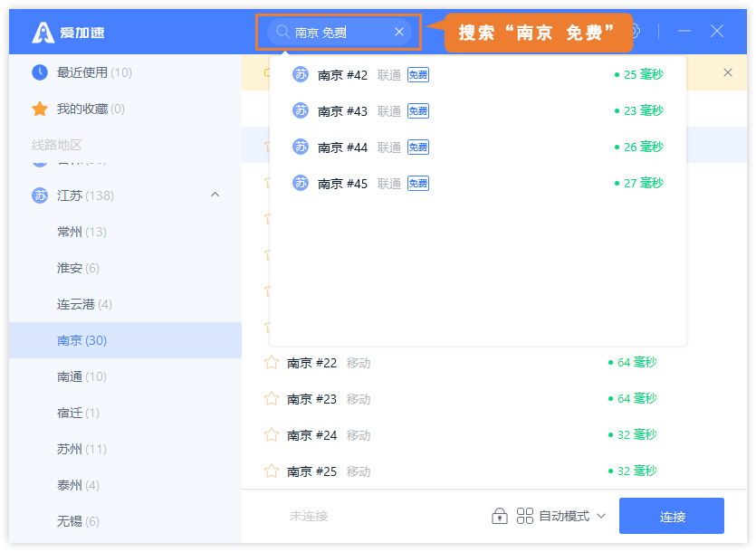Select line 南京 #23 移动
This screenshot has height=552, width=756.
point(494,399)
